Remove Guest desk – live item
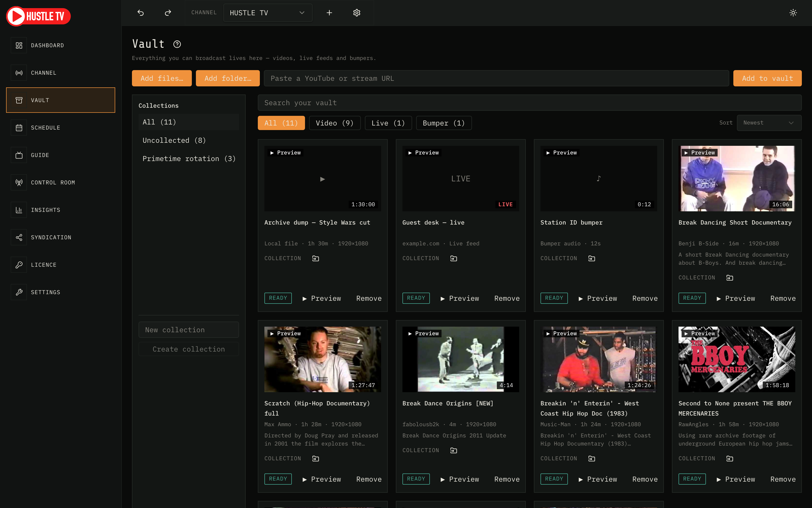 507,298
